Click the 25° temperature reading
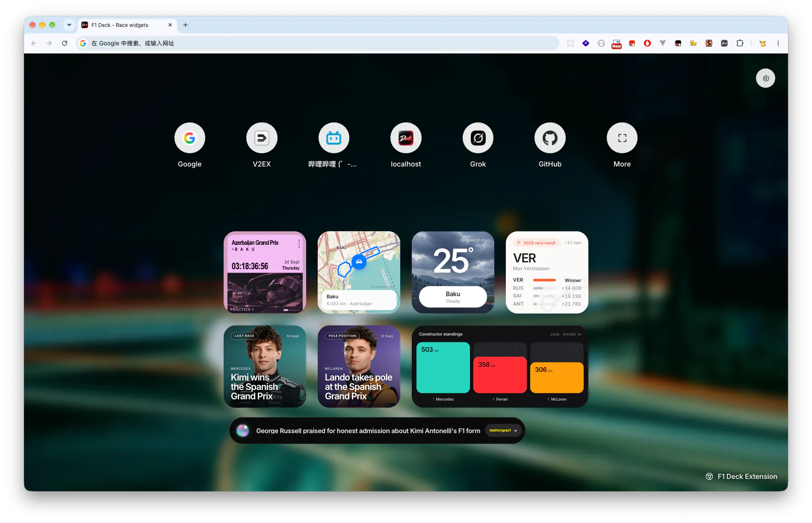Screen dimensions: 812x523 coord(453,261)
